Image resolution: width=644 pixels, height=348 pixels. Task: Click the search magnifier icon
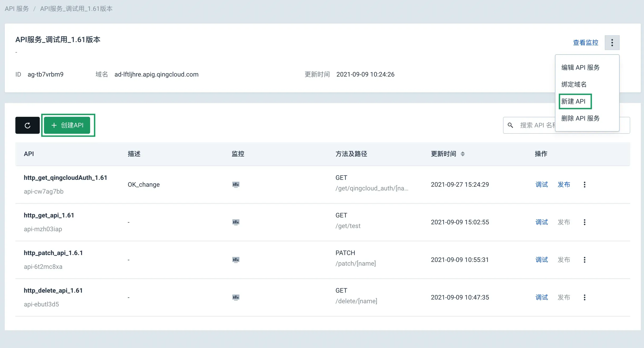(x=510, y=125)
